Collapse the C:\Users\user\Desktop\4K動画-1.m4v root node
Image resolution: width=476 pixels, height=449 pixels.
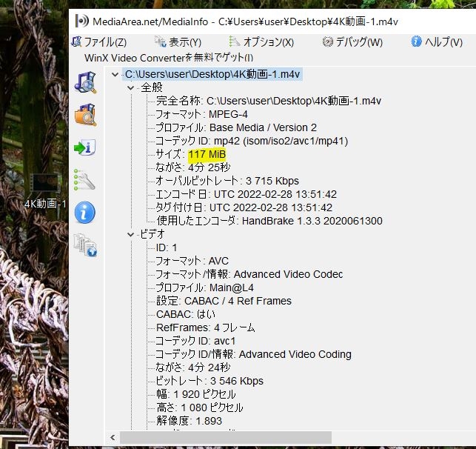click(x=115, y=74)
